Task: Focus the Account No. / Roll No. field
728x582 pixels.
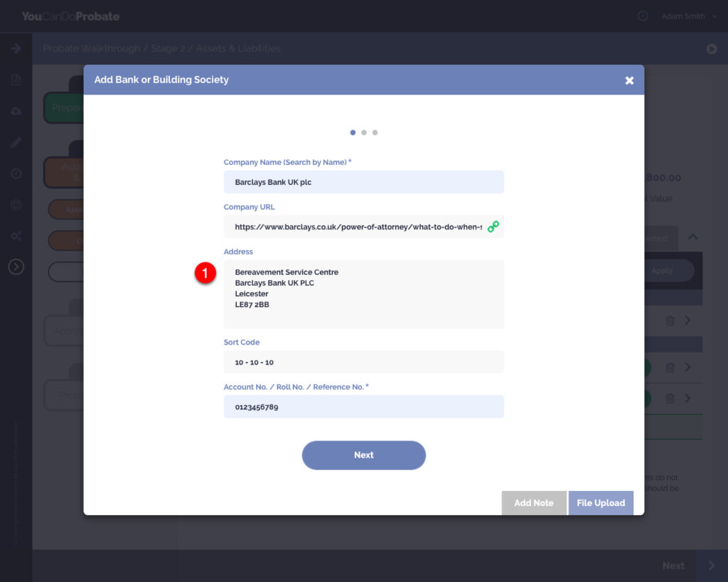Action: [363, 406]
